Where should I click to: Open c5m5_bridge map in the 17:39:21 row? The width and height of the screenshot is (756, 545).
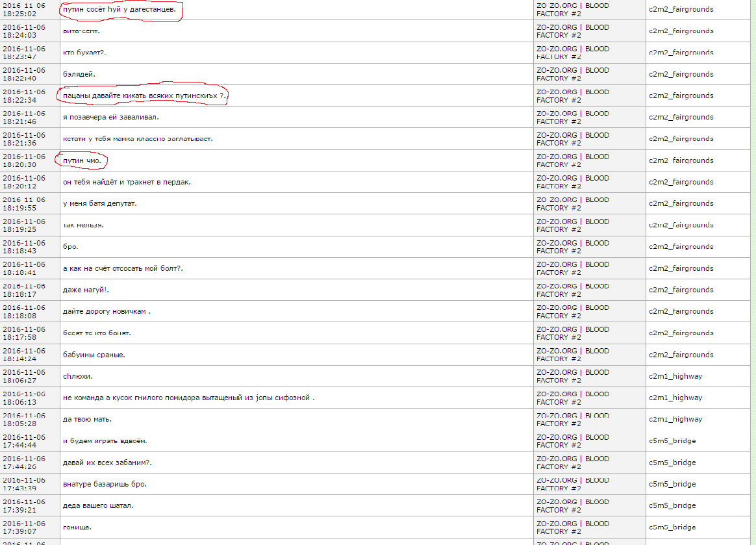tap(672, 505)
